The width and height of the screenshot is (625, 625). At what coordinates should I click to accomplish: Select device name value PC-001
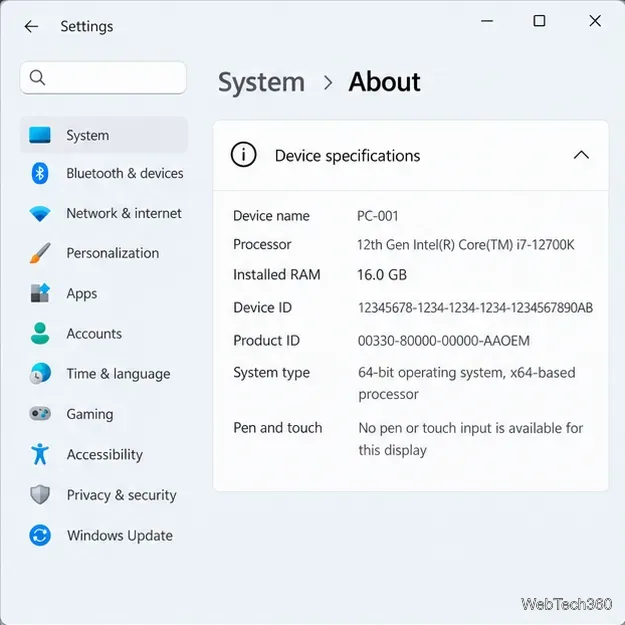click(x=377, y=216)
